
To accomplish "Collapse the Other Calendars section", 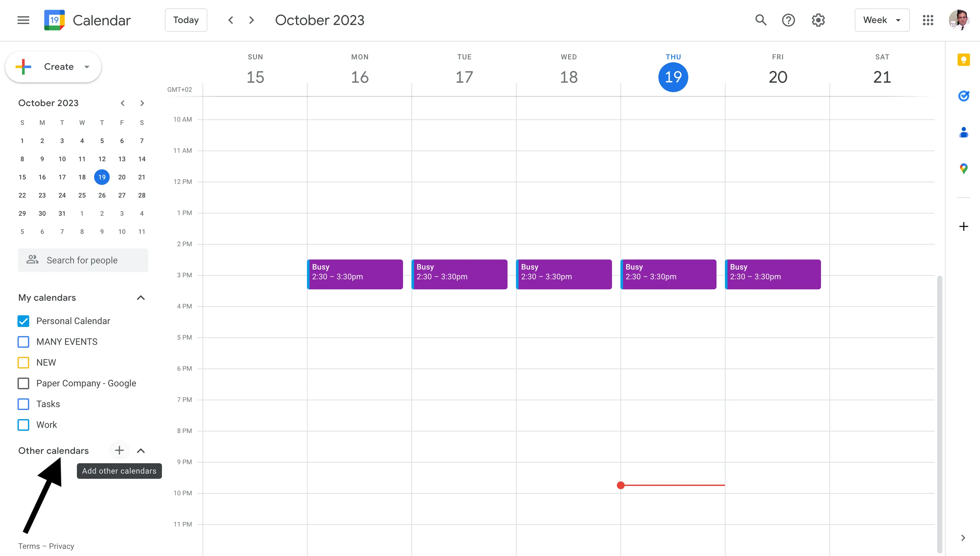I will pos(141,450).
